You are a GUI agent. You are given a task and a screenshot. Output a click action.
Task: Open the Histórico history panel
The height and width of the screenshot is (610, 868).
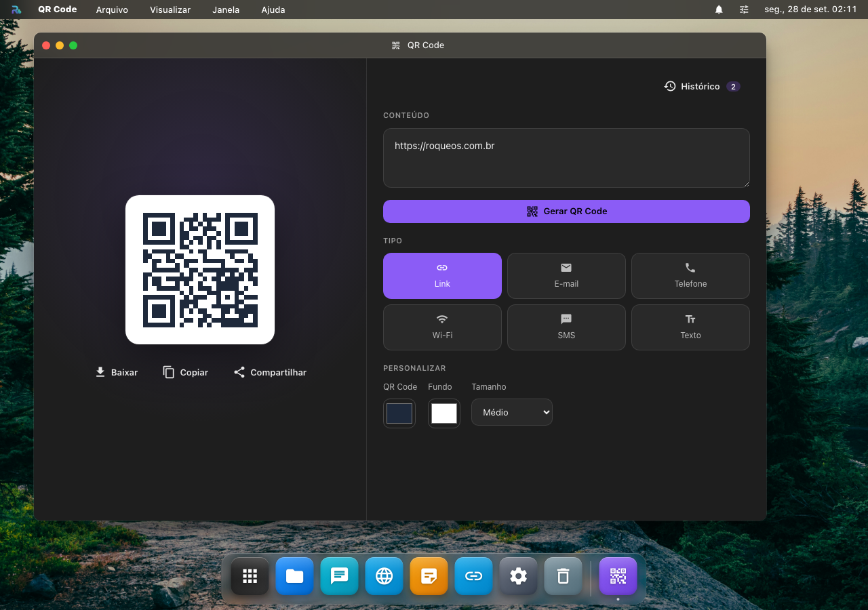pos(701,87)
